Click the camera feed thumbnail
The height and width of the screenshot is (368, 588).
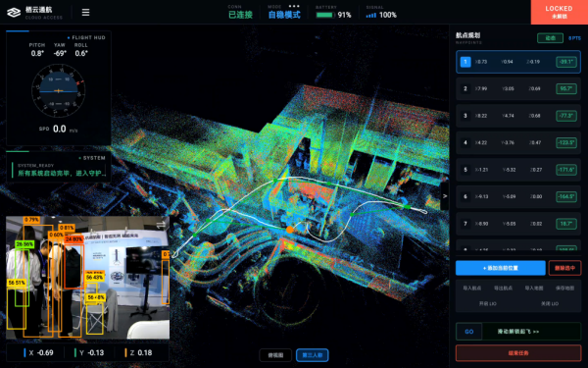[x=87, y=278]
